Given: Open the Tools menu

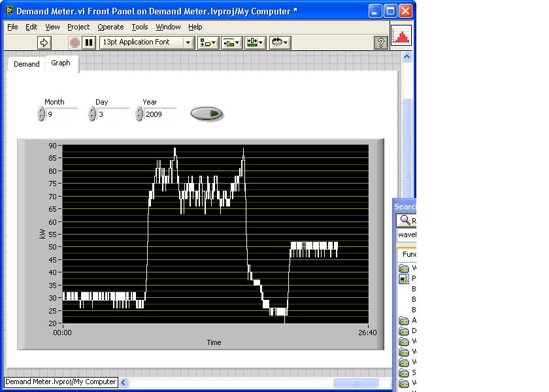Looking at the screenshot, I should coord(140,27).
